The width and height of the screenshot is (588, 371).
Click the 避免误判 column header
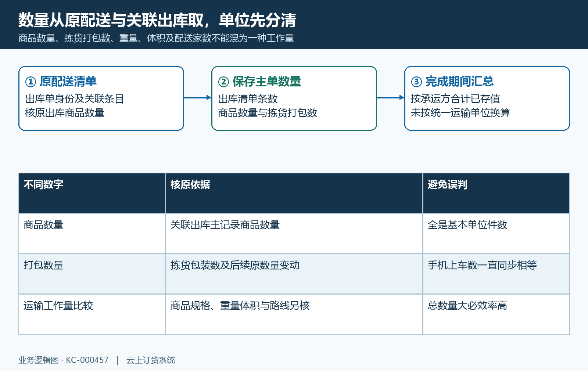[496, 193]
